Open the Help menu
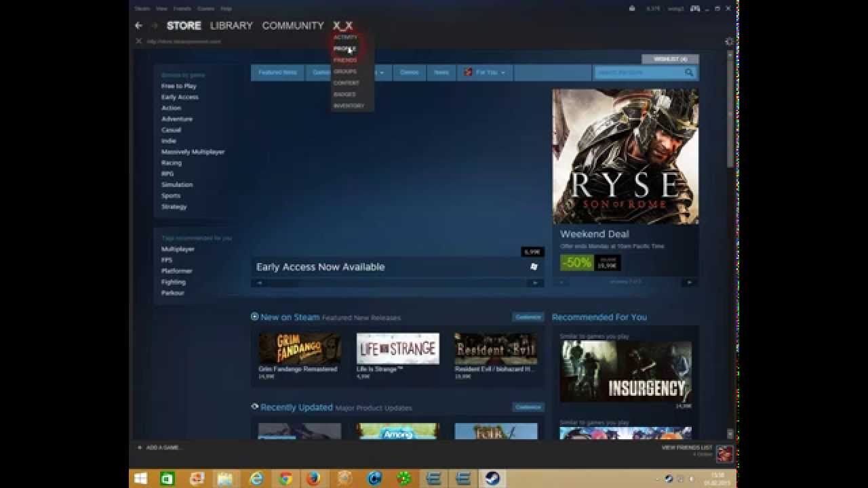 click(x=226, y=9)
